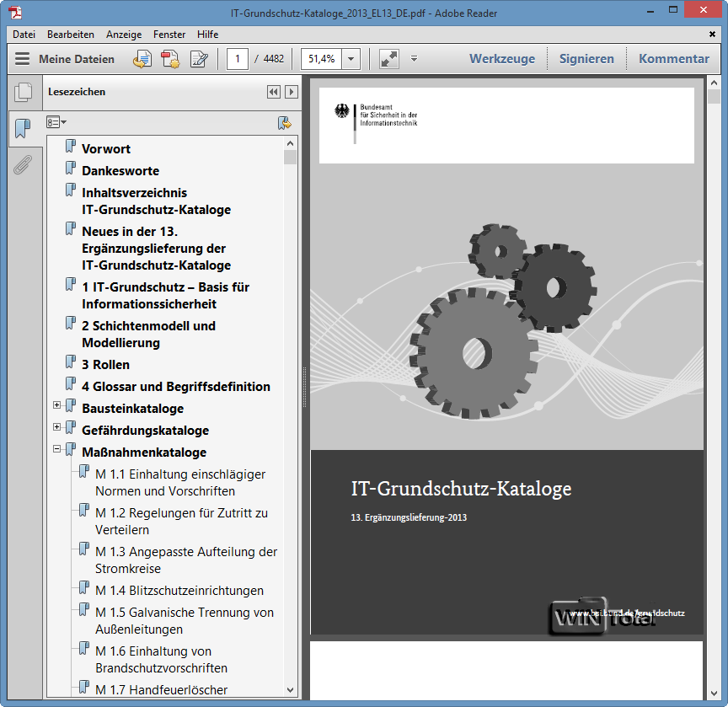Open the Anzeige menu
The image size is (728, 707).
(124, 35)
